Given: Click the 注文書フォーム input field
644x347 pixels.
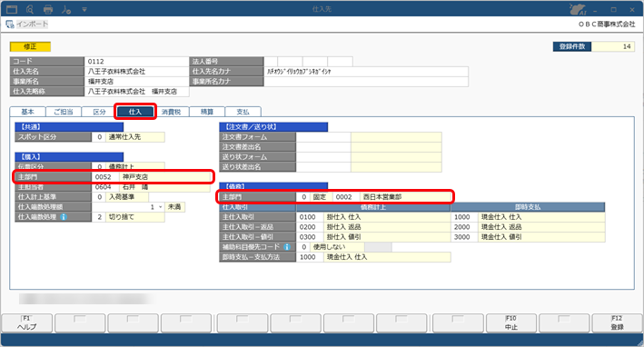Looking at the screenshot, I should tap(323, 137).
